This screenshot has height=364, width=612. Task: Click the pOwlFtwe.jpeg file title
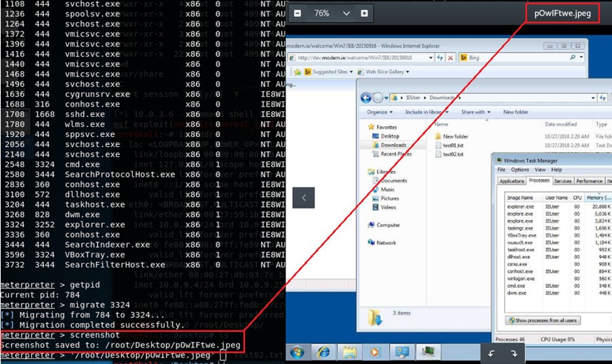pyautogui.click(x=563, y=14)
